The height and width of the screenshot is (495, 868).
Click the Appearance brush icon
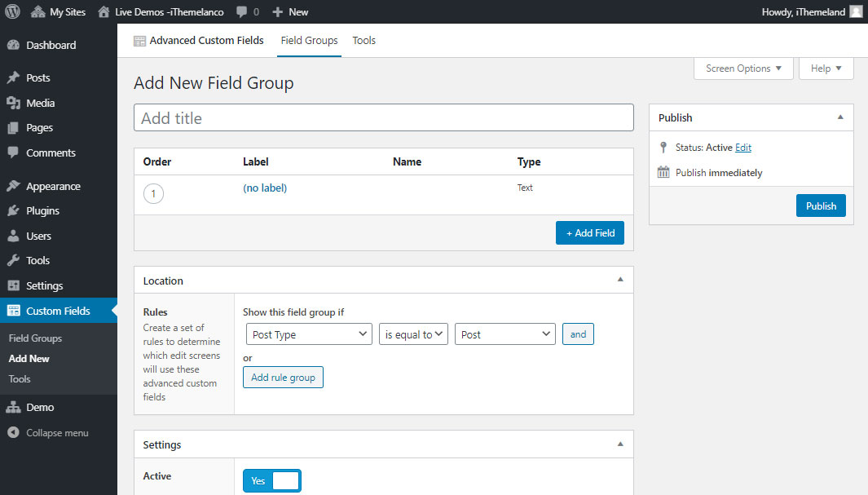13,186
